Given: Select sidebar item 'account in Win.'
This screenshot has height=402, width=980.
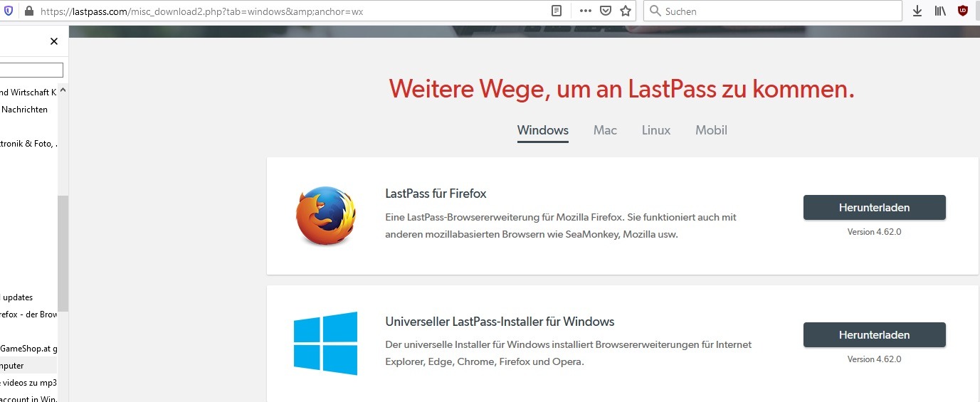Looking at the screenshot, I should click(28, 398).
